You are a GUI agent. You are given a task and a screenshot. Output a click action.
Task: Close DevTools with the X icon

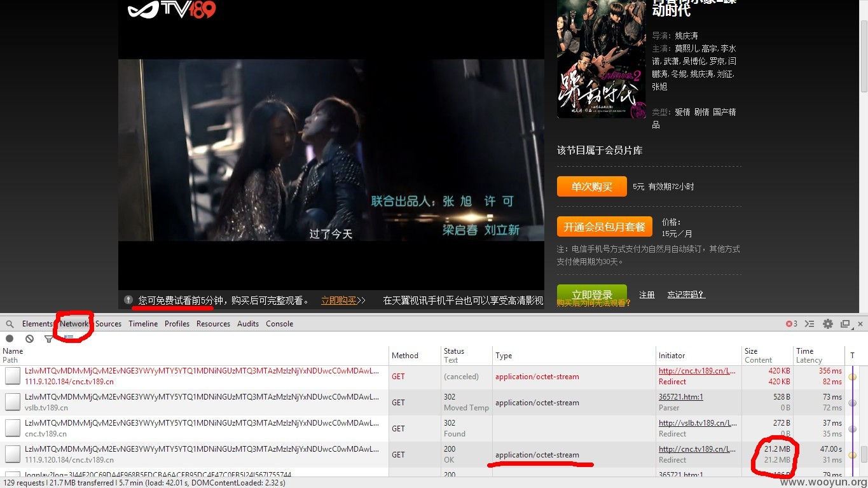pos(860,324)
